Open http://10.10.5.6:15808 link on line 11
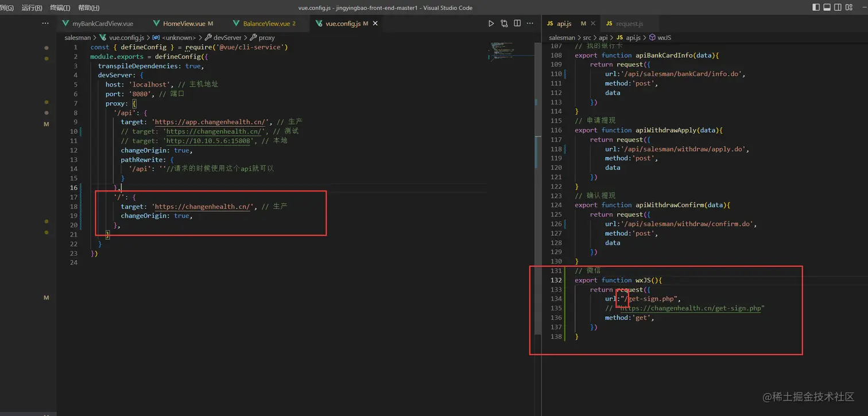Viewport: 868px width, 416px height. 208,141
